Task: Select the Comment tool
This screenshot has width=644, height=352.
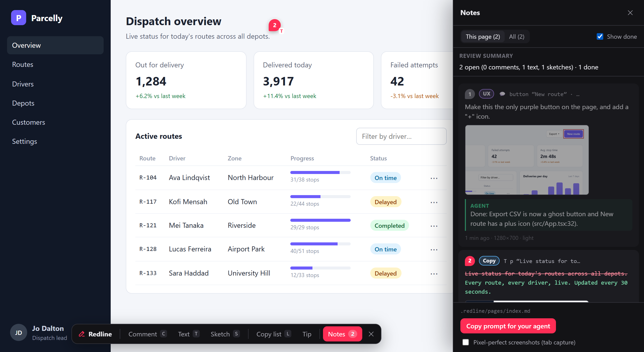Action: 147,334
